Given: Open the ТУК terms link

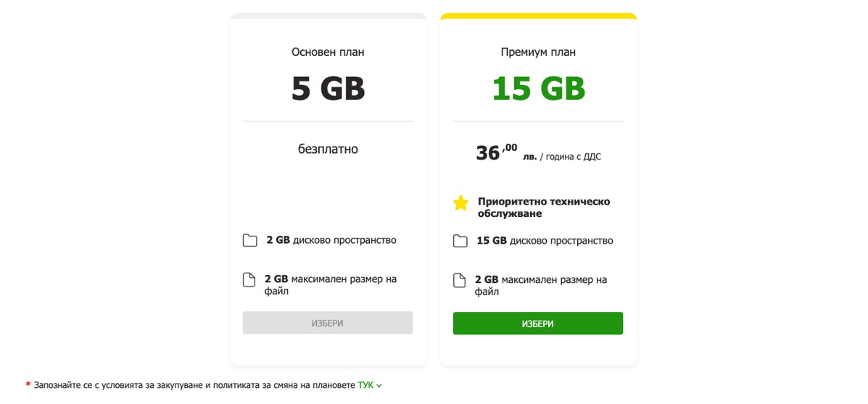Looking at the screenshot, I should tap(365, 385).
